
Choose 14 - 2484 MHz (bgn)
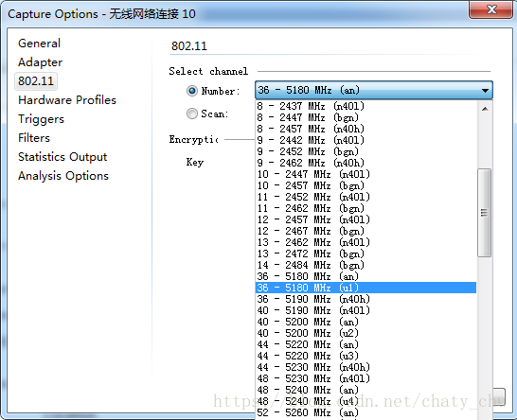[x=366, y=265]
